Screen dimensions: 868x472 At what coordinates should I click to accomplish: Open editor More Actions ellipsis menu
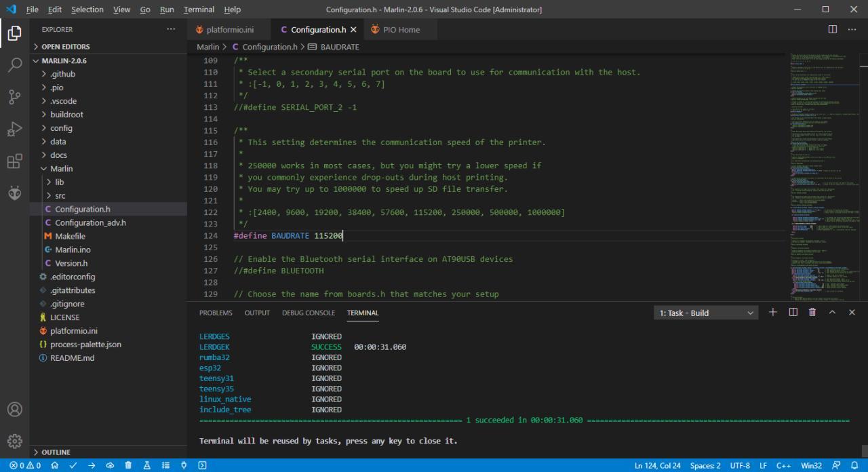(x=852, y=29)
